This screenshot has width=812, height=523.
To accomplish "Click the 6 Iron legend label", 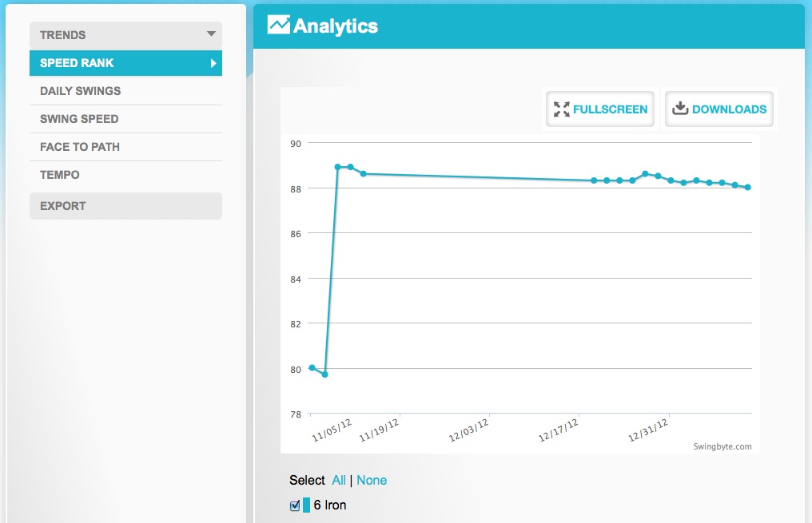I will click(330, 505).
